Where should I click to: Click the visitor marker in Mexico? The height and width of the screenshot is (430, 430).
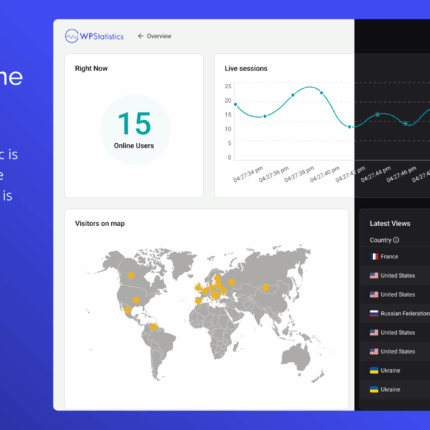tap(127, 310)
